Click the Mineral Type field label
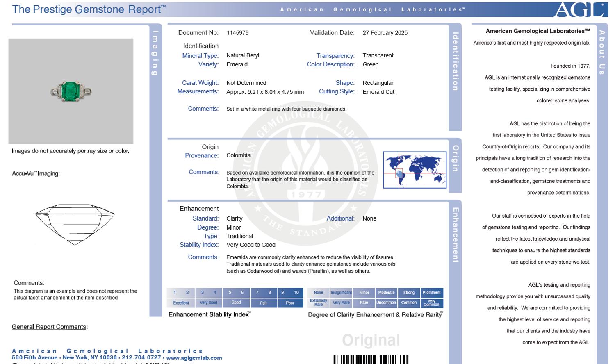This screenshot has width=615, height=364. (200, 56)
